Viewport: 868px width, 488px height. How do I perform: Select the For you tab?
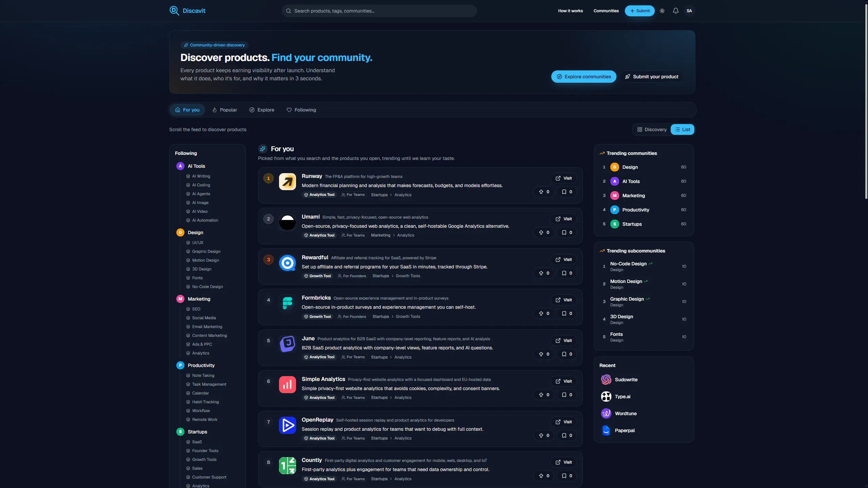(x=187, y=110)
